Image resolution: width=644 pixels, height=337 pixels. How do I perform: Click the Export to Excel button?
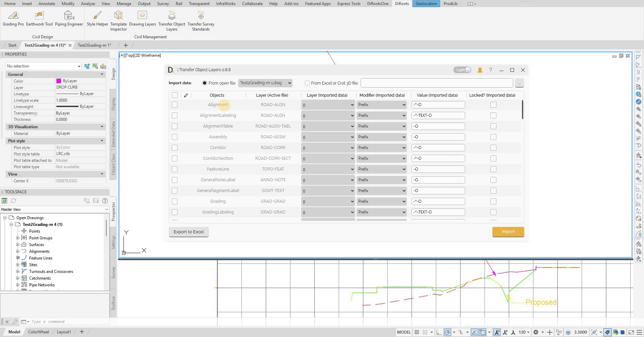[x=189, y=232]
